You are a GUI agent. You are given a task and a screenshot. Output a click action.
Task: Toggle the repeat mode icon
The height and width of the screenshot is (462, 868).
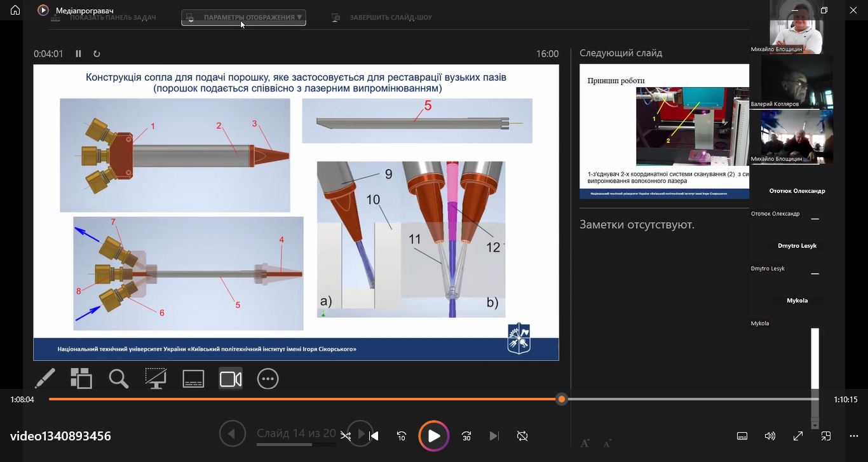click(522, 436)
